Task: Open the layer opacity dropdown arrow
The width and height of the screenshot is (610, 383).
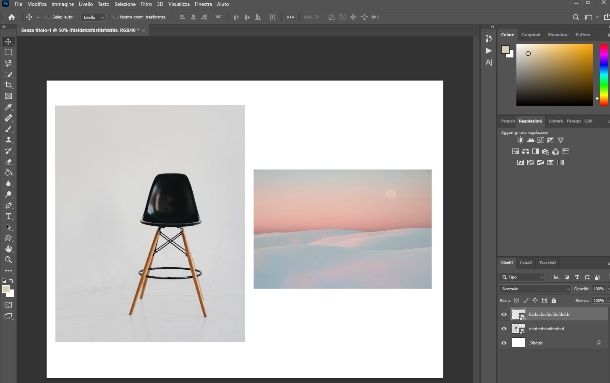Action: (608, 289)
